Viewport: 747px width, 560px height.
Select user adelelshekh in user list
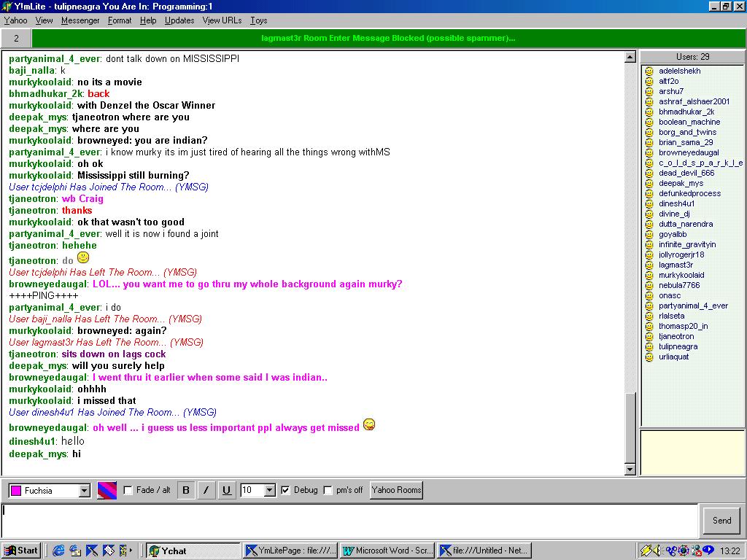coord(679,71)
